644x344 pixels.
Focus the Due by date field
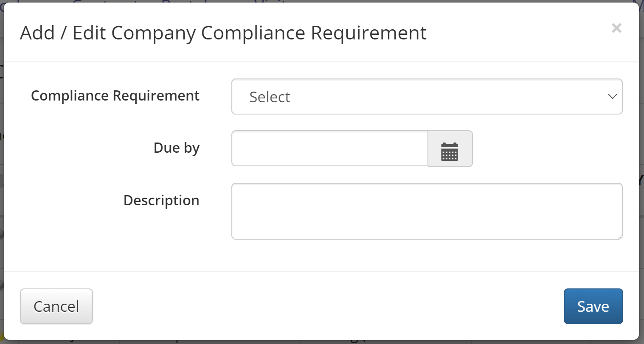[x=330, y=148]
